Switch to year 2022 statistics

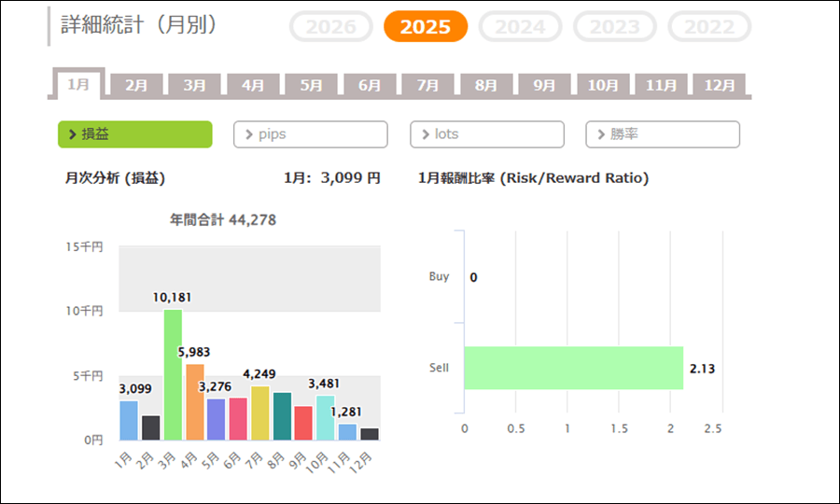[708, 27]
